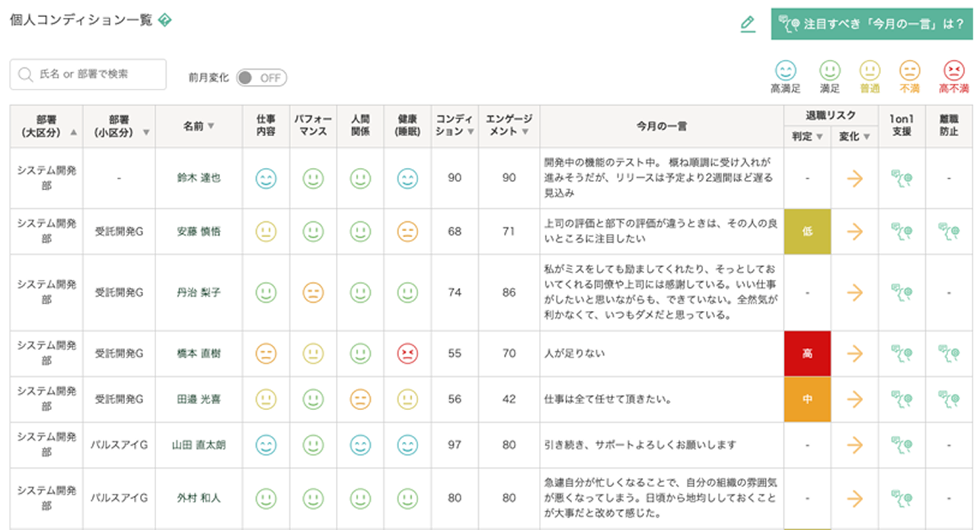Click 安藤 慎悟's 1on1支援 icon
The height and width of the screenshot is (530, 980).
coord(901,232)
